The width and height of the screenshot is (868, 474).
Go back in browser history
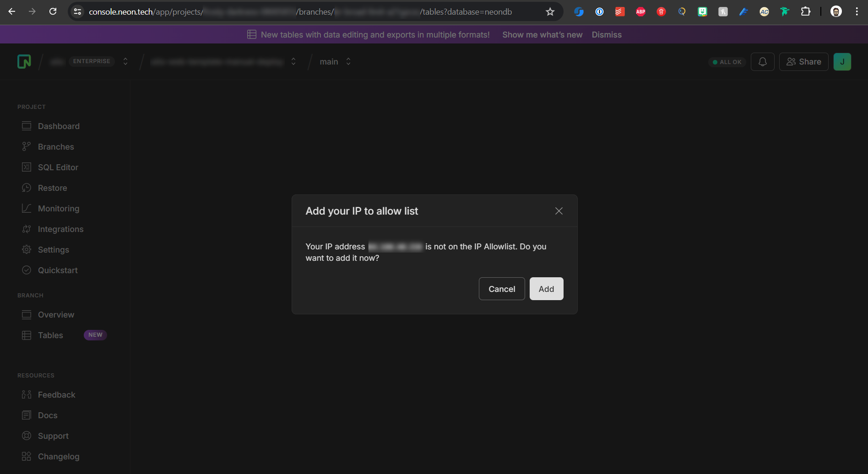pos(12,11)
